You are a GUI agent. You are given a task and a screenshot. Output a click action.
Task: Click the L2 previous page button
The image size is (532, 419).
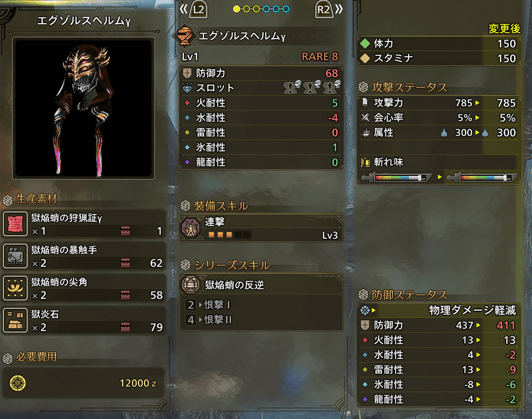(198, 9)
